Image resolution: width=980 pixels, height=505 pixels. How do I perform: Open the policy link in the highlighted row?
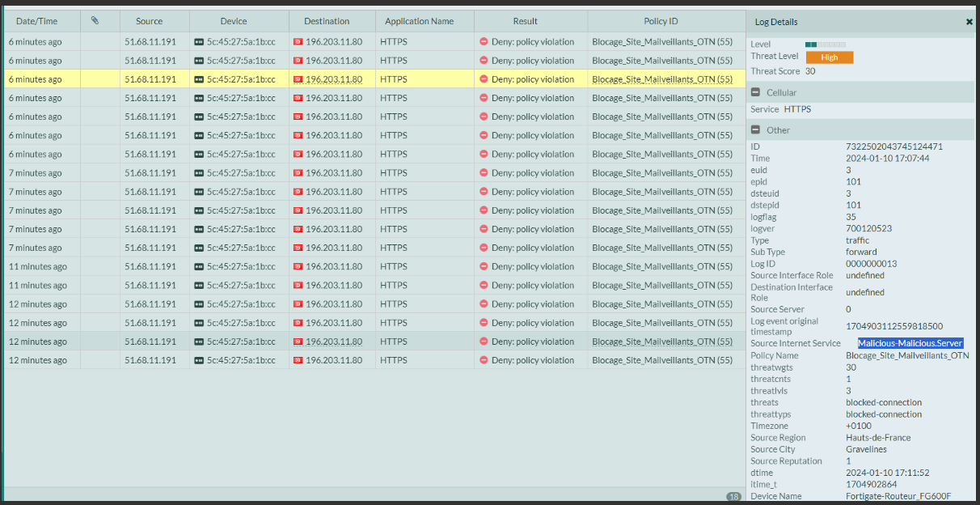click(x=662, y=79)
